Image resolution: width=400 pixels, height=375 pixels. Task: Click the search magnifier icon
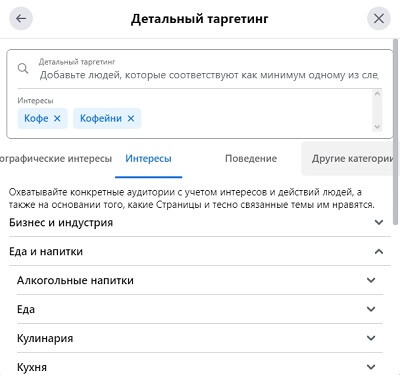(x=23, y=69)
